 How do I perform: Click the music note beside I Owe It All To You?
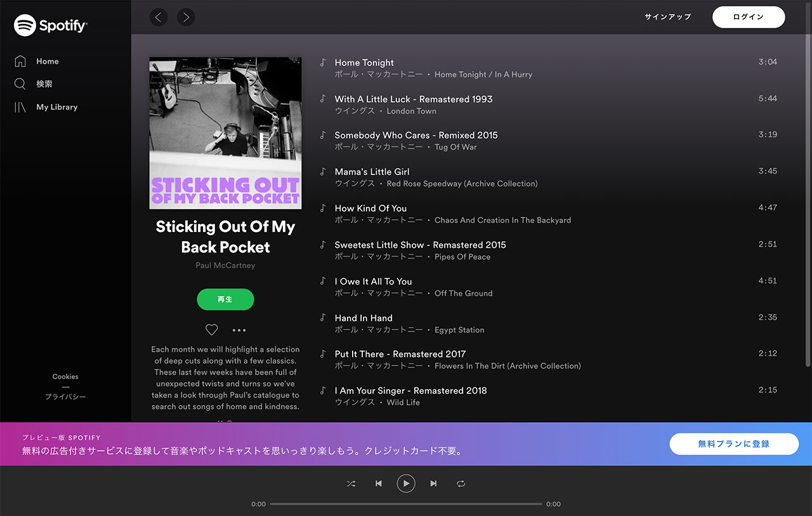[323, 281]
